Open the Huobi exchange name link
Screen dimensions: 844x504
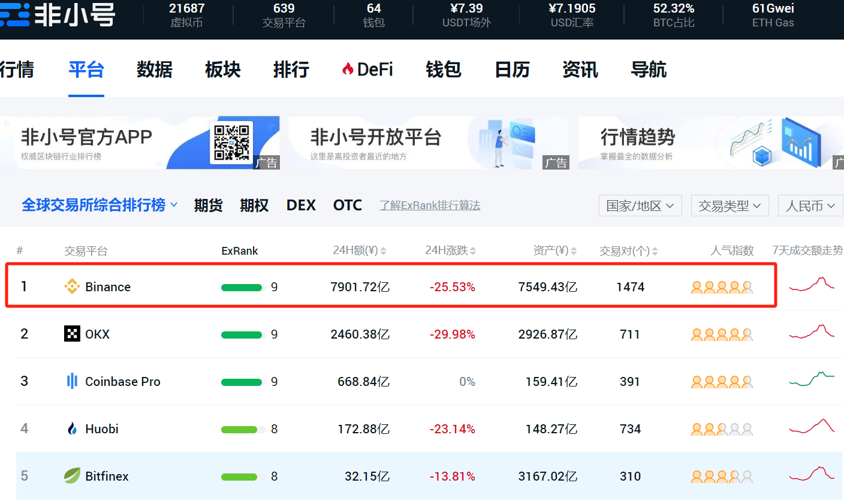pos(102,429)
